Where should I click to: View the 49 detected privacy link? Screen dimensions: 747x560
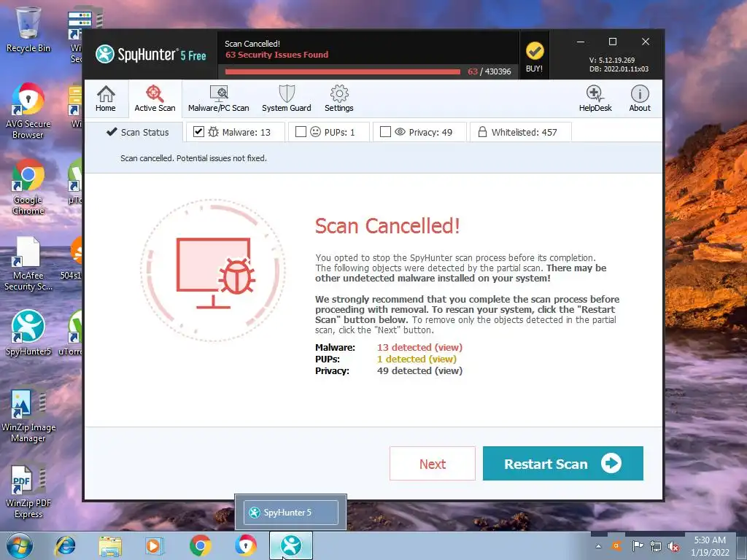(419, 371)
